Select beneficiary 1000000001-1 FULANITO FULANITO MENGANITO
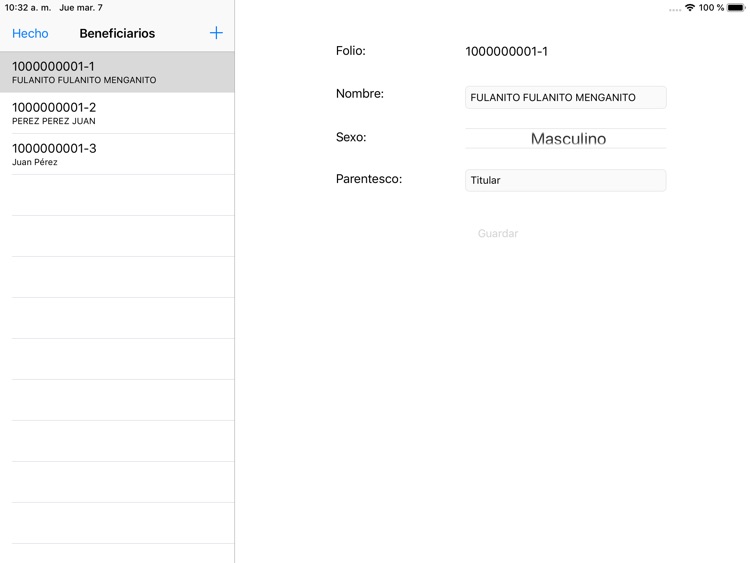Screen dimensions: 750x563 click(x=117, y=72)
